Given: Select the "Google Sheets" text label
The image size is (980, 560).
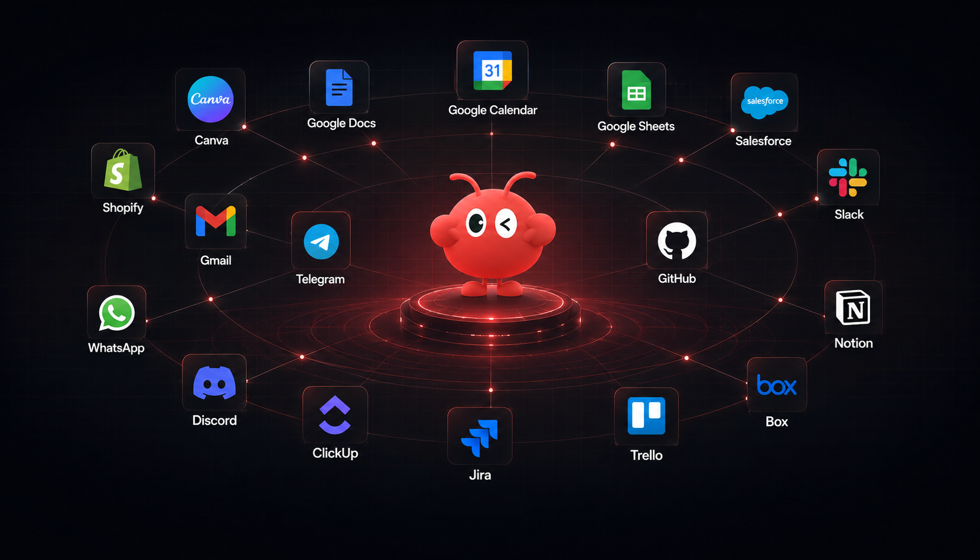Looking at the screenshot, I should [x=636, y=126].
